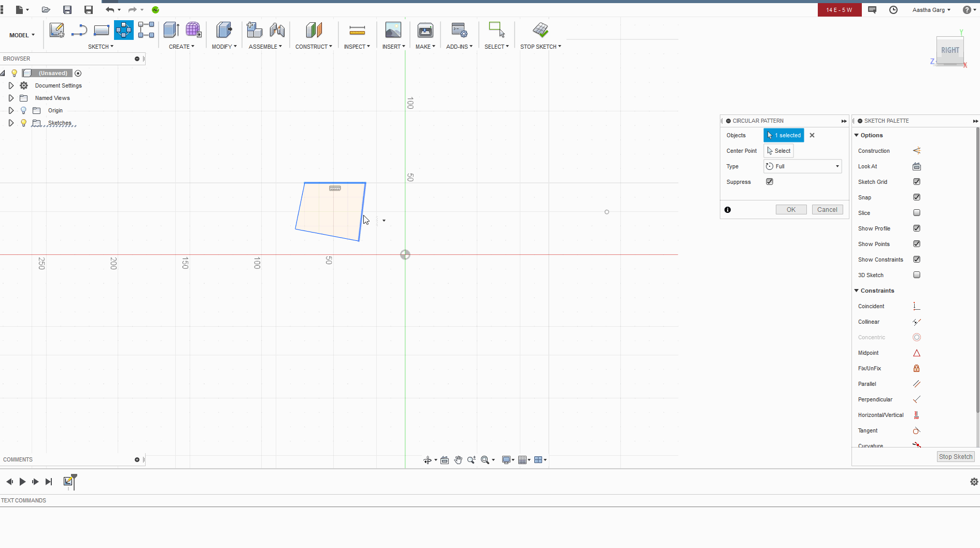Open the Aastha Garg account dropdown
Screen dimensions: 980x548
(x=931, y=10)
